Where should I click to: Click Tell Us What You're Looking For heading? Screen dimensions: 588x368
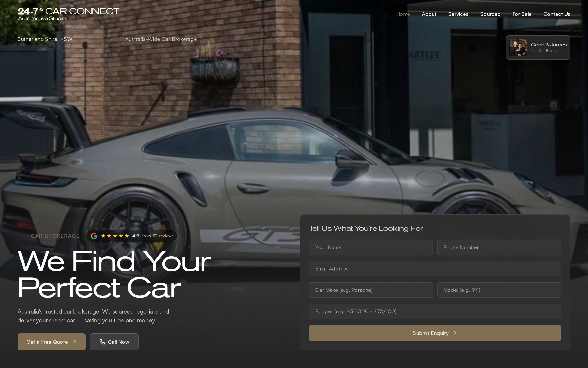click(x=366, y=228)
